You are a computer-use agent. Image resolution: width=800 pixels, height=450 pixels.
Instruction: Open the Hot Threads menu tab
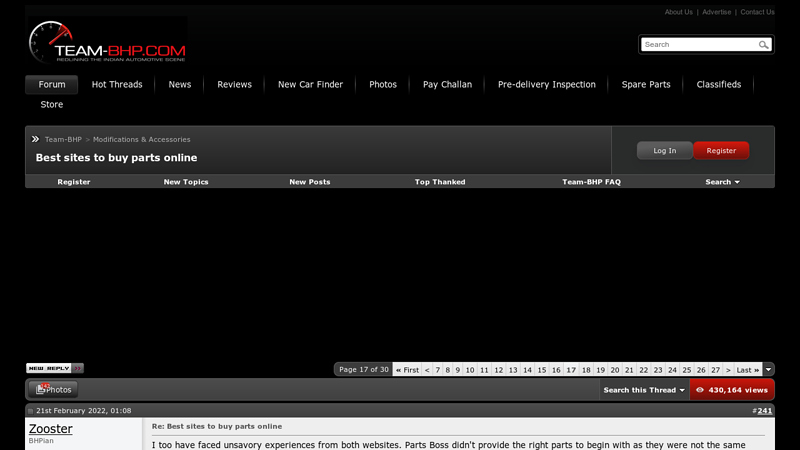click(x=117, y=85)
